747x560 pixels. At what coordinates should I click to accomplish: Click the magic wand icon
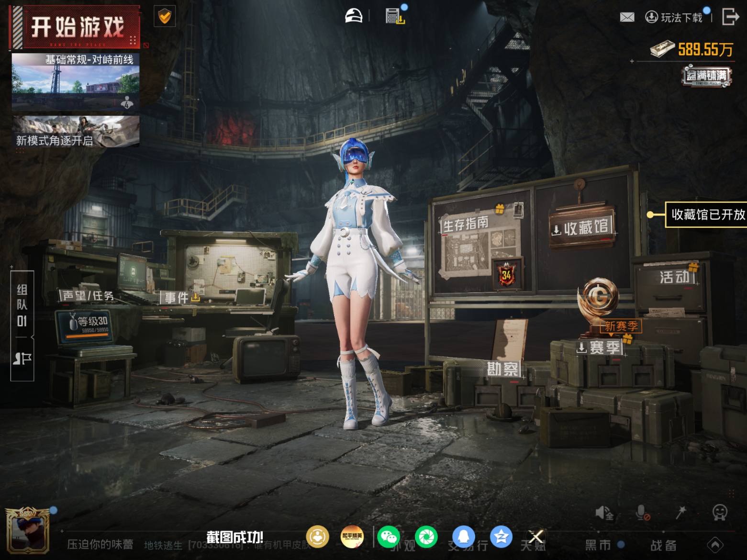tap(680, 513)
